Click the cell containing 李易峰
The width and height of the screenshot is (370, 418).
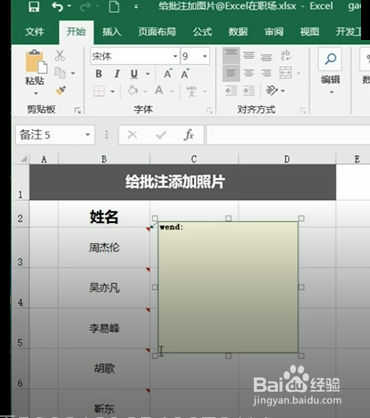(x=104, y=328)
